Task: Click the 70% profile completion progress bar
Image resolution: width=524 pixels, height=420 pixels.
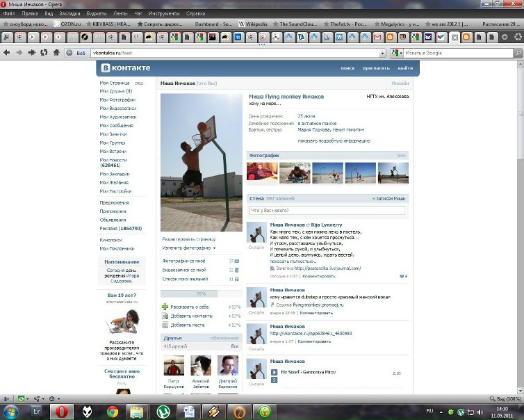Action: pos(201,294)
